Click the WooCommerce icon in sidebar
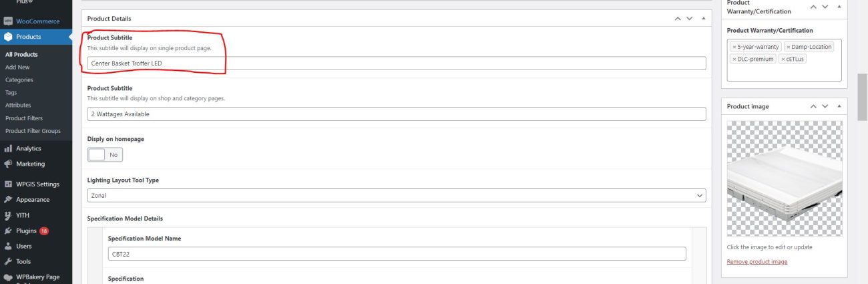Image resolution: width=868 pixels, height=284 pixels. tap(8, 21)
